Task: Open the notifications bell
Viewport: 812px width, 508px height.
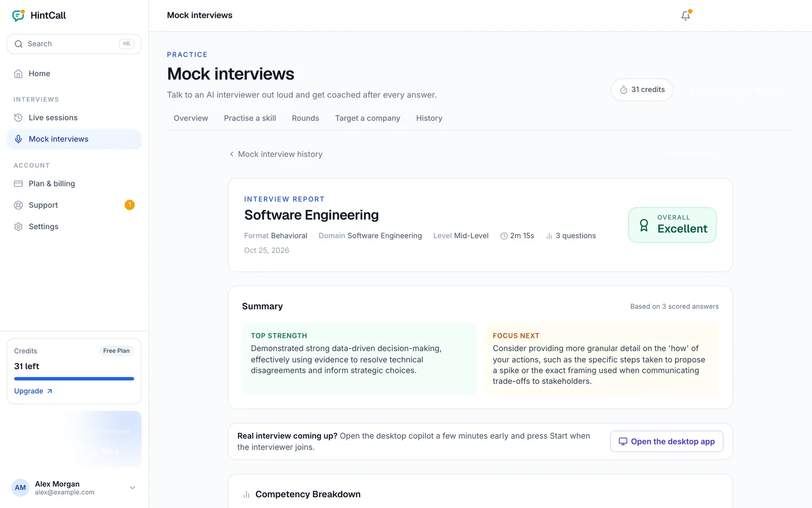Action: point(686,15)
